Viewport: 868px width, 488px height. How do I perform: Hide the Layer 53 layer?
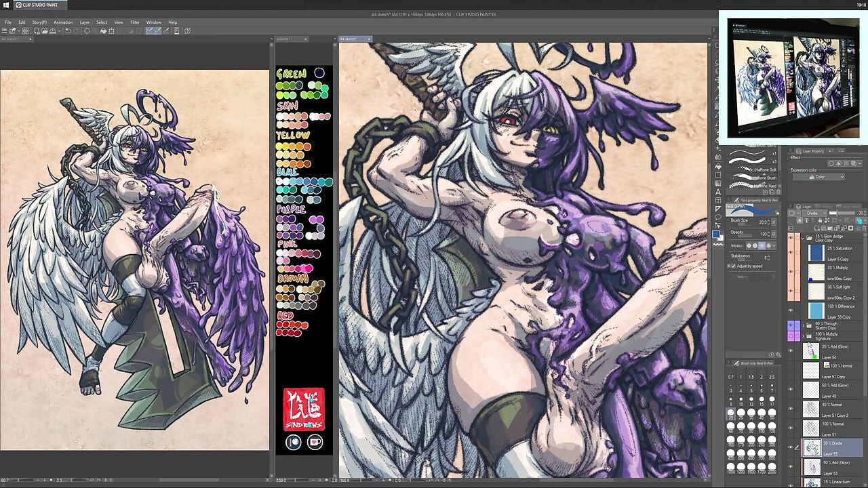coord(790,467)
